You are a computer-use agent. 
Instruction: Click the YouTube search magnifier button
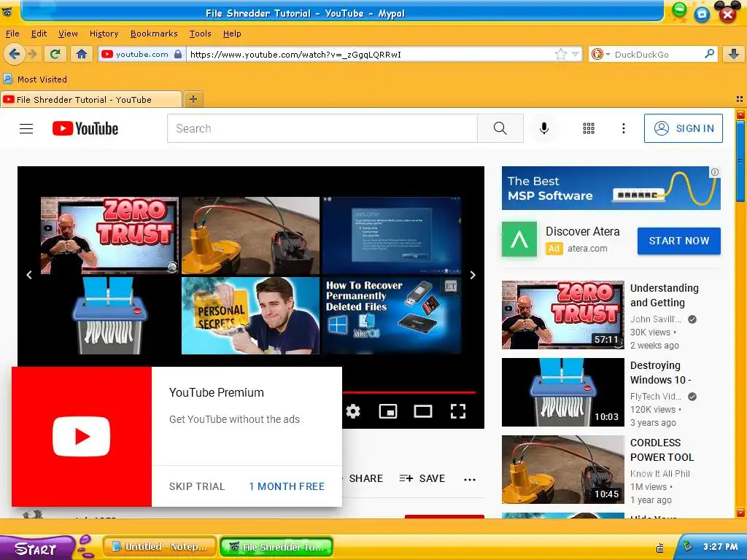pyautogui.click(x=500, y=128)
